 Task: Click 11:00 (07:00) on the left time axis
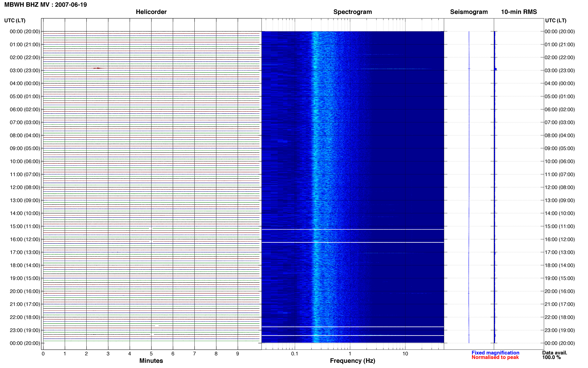click(x=25, y=174)
